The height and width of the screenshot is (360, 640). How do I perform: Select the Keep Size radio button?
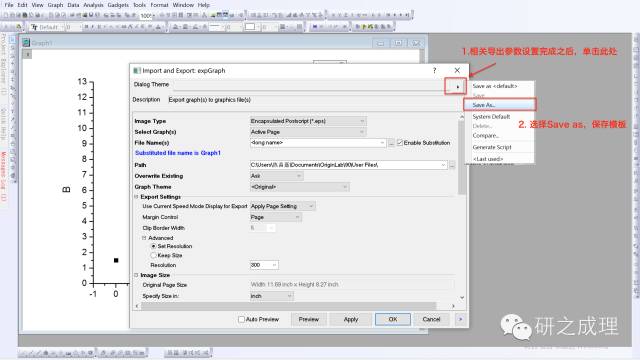point(153,255)
